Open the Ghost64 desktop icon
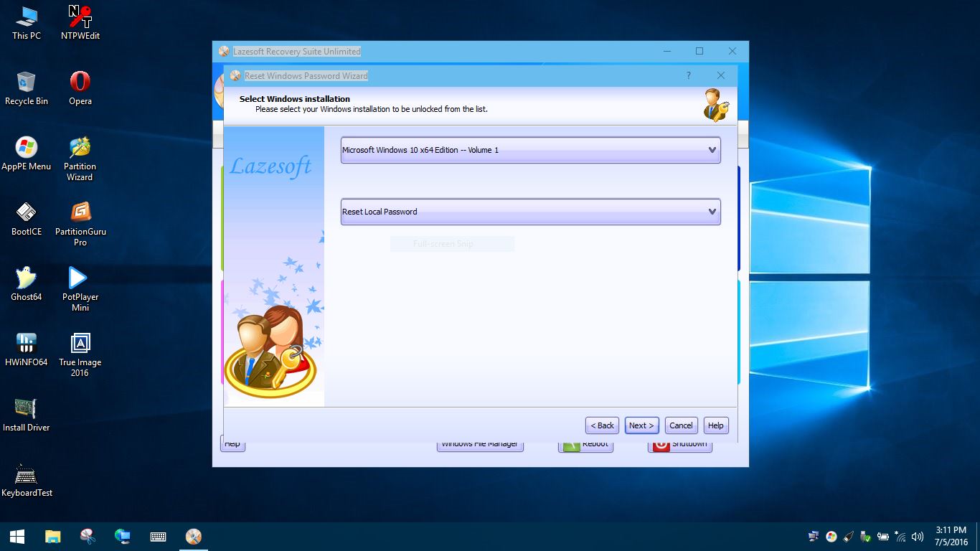980x551 pixels. [x=27, y=284]
